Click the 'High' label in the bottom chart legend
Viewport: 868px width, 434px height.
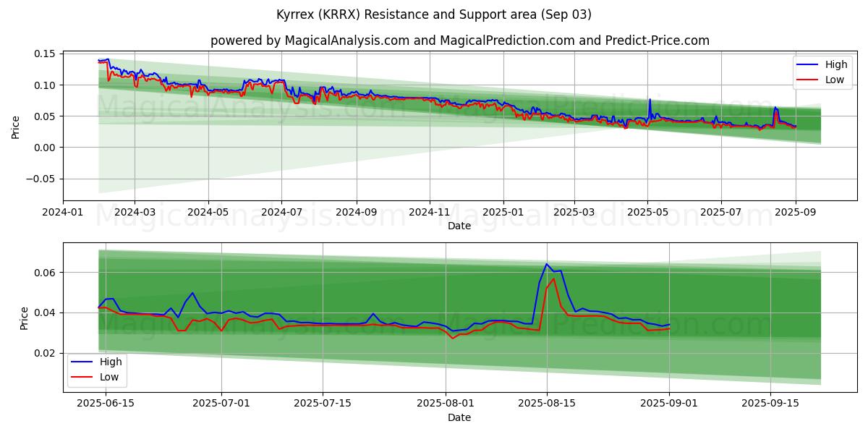coord(111,362)
